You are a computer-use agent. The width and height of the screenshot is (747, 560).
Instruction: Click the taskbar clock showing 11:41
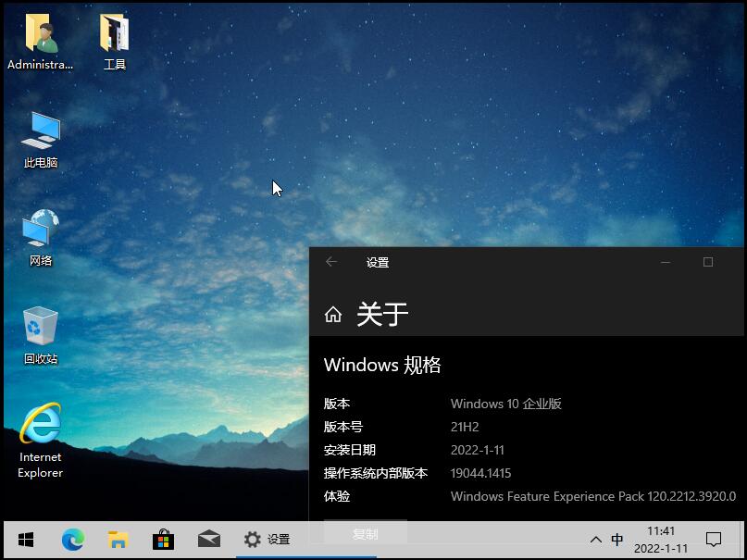(x=660, y=540)
